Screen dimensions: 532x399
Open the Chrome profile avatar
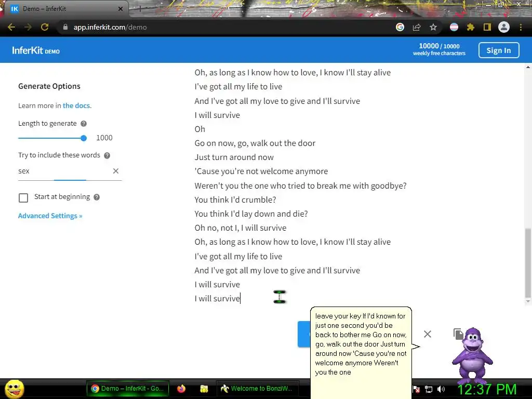click(504, 27)
